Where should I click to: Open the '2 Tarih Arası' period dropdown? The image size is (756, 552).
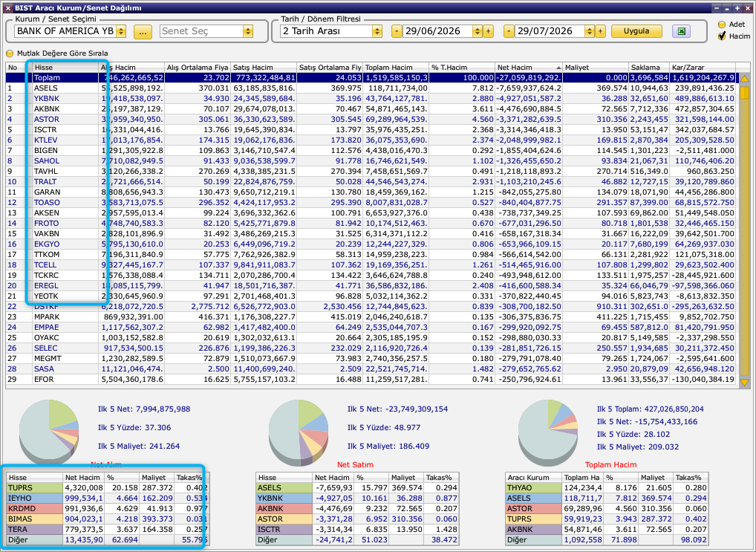(377, 31)
